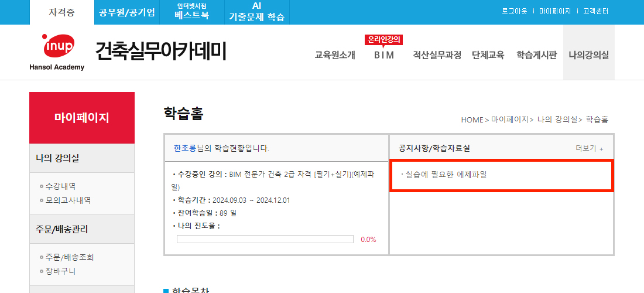
Task: Open 모의고사내역 in the sidebar
Action: tap(68, 200)
